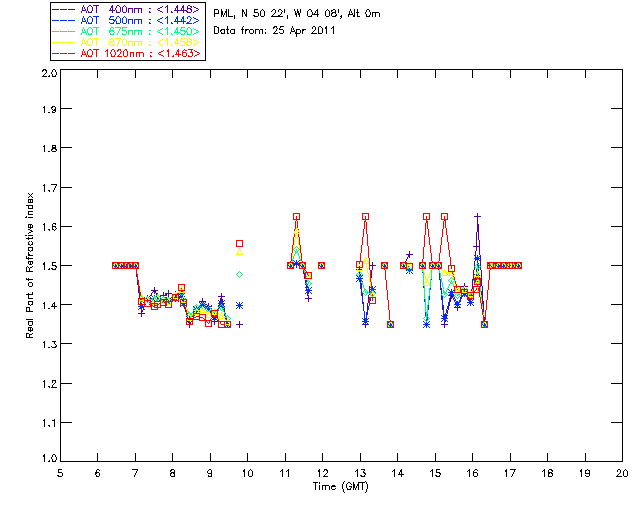Click the y-axis tick label 1.1
This screenshot has width=640, height=512.
point(49,423)
